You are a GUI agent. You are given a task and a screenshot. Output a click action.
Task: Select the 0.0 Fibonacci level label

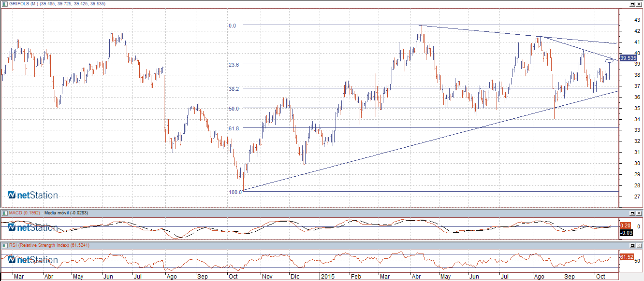pos(232,26)
